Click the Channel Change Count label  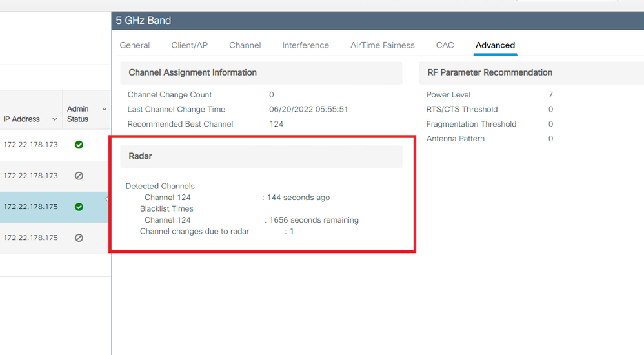click(170, 94)
